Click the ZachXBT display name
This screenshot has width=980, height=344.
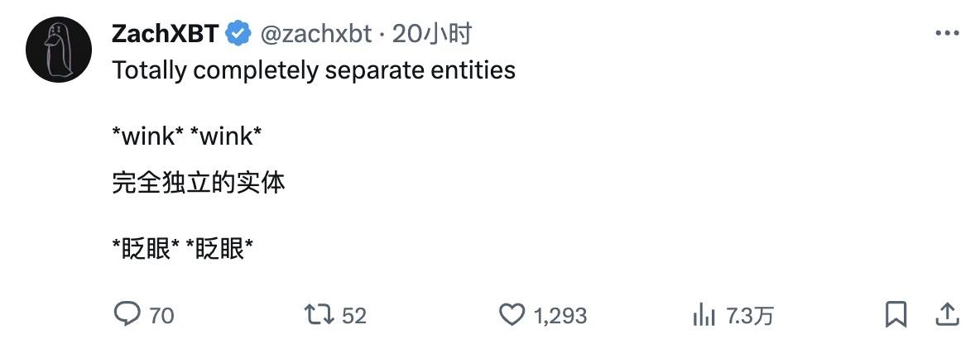(165, 34)
